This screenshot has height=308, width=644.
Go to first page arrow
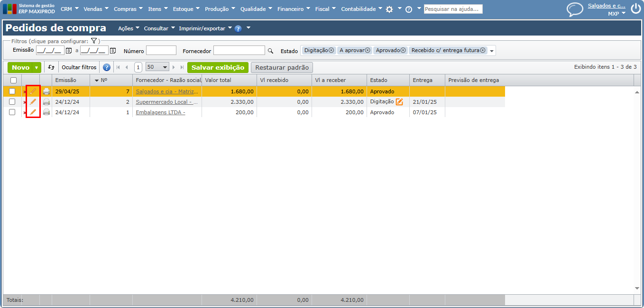coord(118,67)
